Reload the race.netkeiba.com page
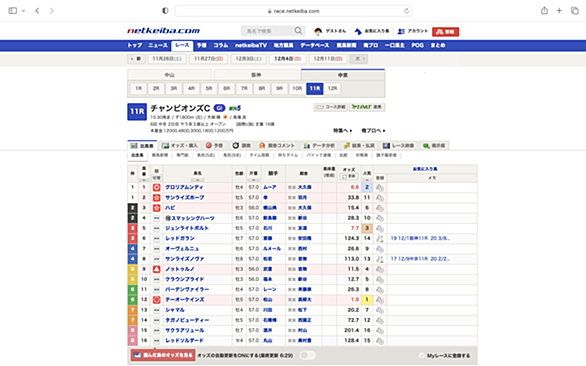Viewport: 586px width, 366px height. 407,11
